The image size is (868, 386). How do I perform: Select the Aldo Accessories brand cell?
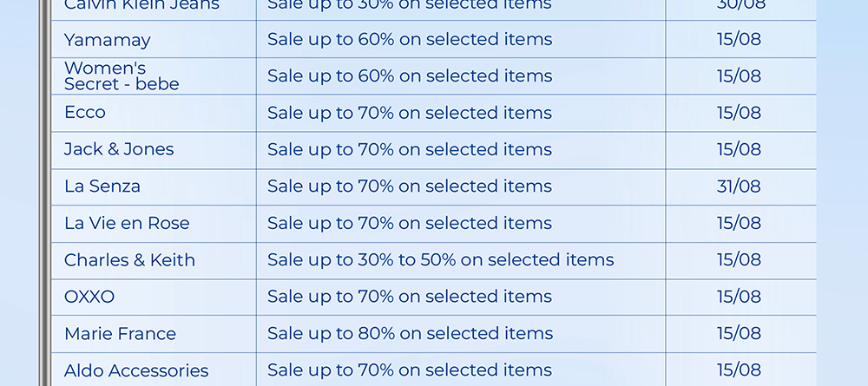point(136,370)
